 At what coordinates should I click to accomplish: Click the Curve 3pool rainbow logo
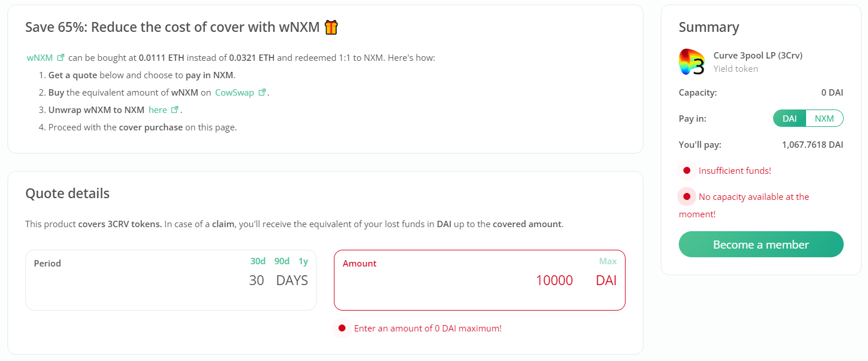pos(692,62)
